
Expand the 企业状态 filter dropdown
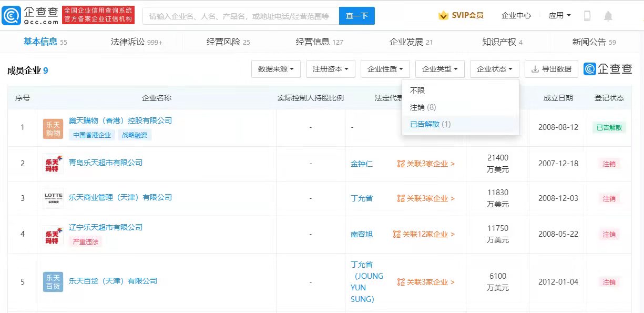[x=495, y=69]
